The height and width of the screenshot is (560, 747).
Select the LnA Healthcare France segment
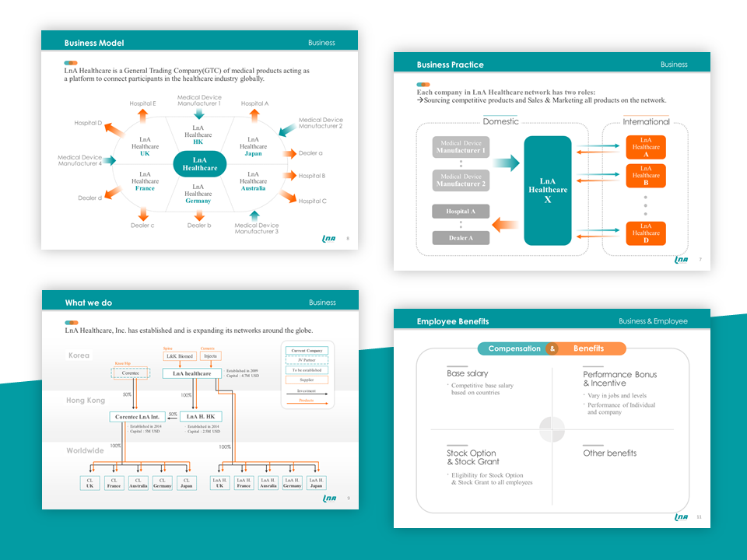pos(145,181)
